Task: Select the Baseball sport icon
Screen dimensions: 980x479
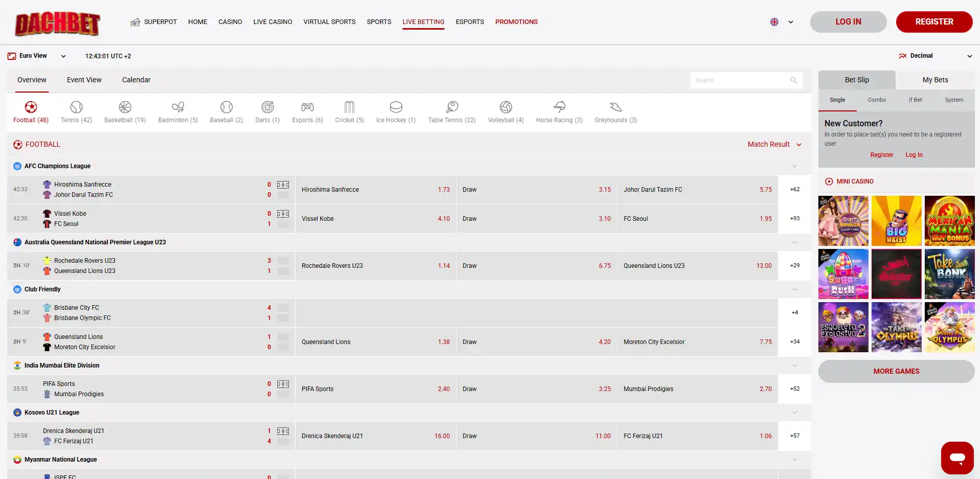Action: (226, 107)
